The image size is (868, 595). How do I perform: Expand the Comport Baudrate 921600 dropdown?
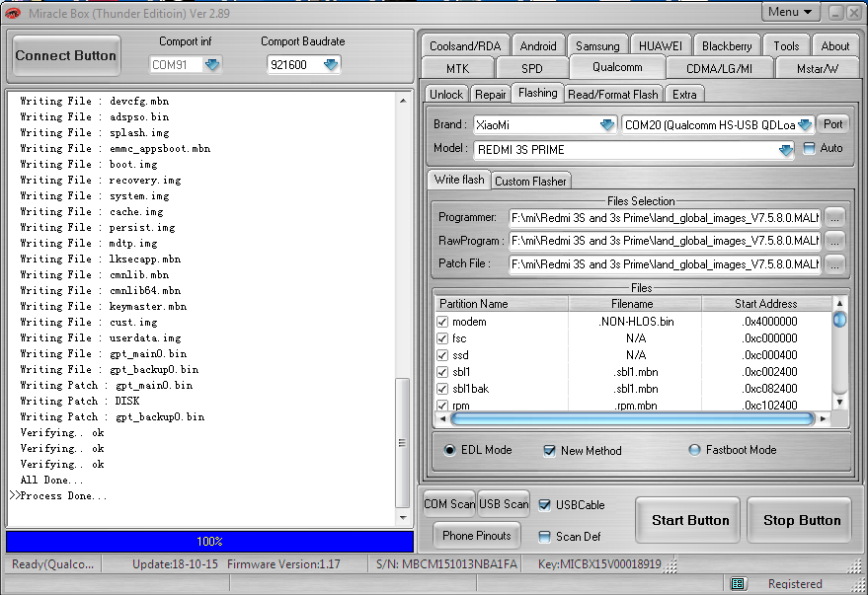click(x=331, y=65)
